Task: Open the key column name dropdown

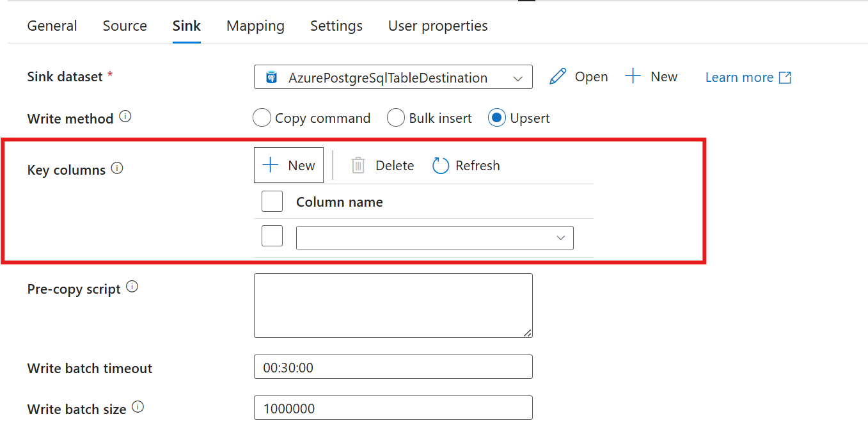Action: pyautogui.click(x=434, y=238)
